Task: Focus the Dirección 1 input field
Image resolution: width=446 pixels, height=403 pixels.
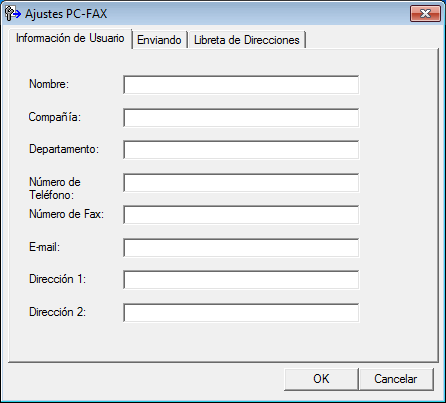Action: click(x=241, y=280)
